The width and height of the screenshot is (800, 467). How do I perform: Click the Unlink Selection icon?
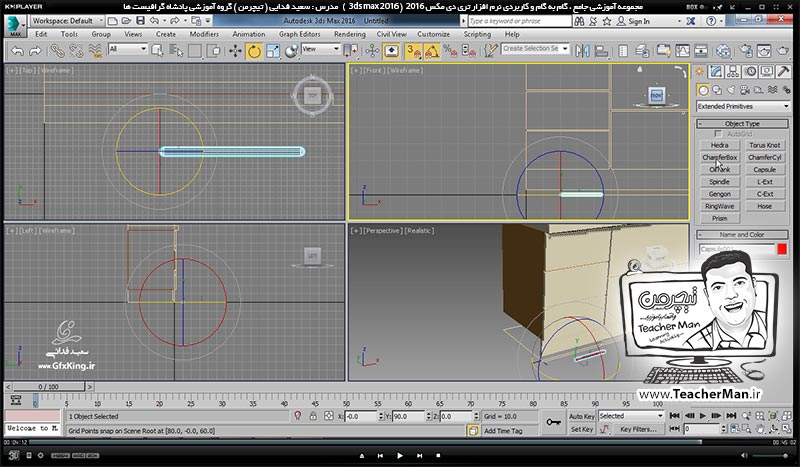coord(76,51)
